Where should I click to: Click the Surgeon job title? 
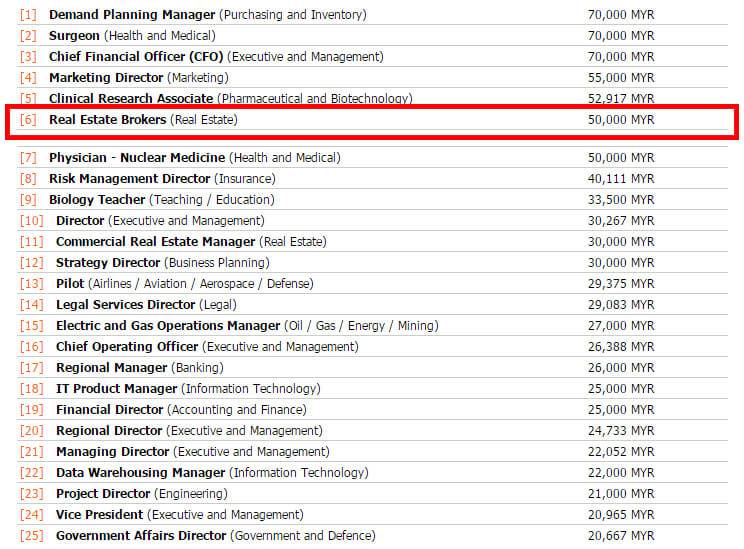[x=74, y=36]
